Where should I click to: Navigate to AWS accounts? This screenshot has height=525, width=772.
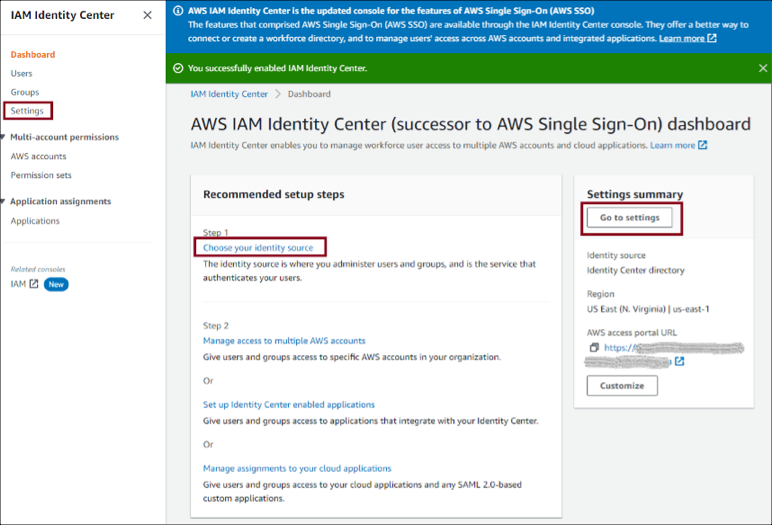[x=38, y=156]
